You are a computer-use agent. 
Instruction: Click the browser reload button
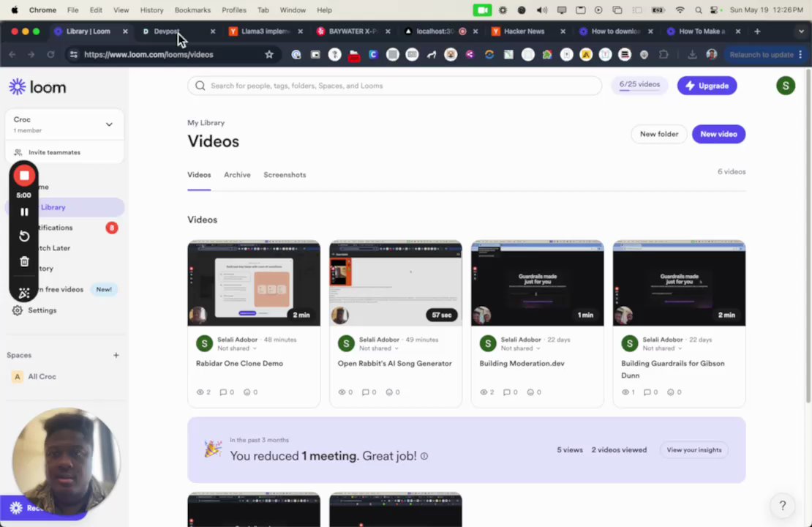coord(50,54)
